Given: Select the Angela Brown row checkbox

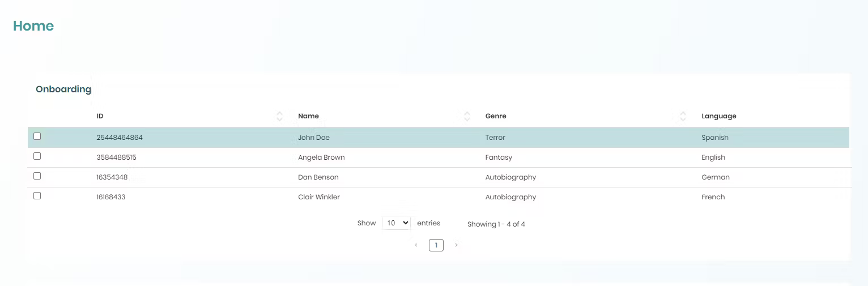Looking at the screenshot, I should 37,156.
